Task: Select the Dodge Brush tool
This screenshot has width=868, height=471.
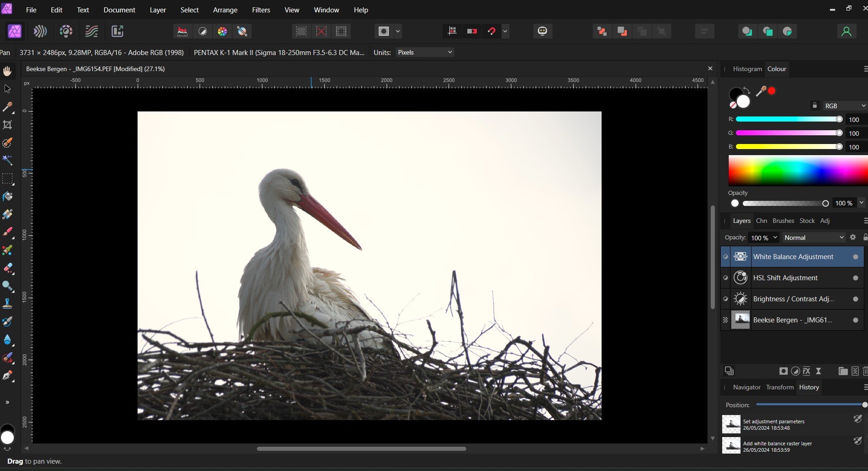Action: pos(7,286)
